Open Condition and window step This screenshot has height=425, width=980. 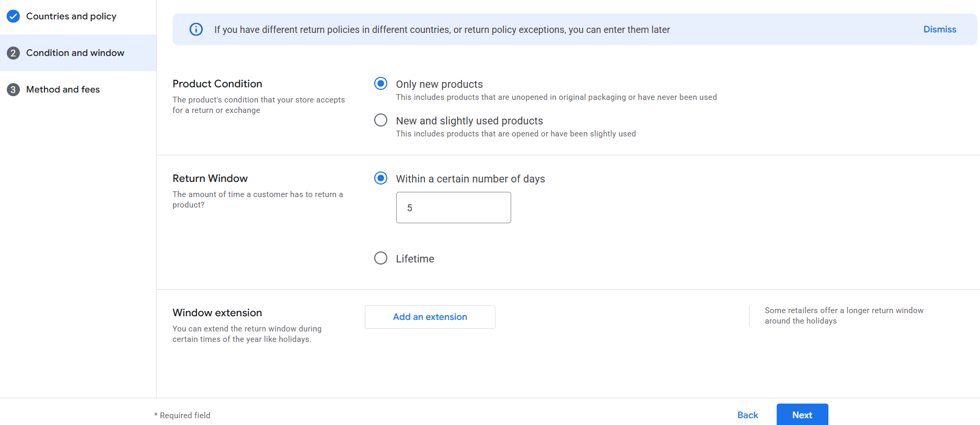click(x=78, y=53)
